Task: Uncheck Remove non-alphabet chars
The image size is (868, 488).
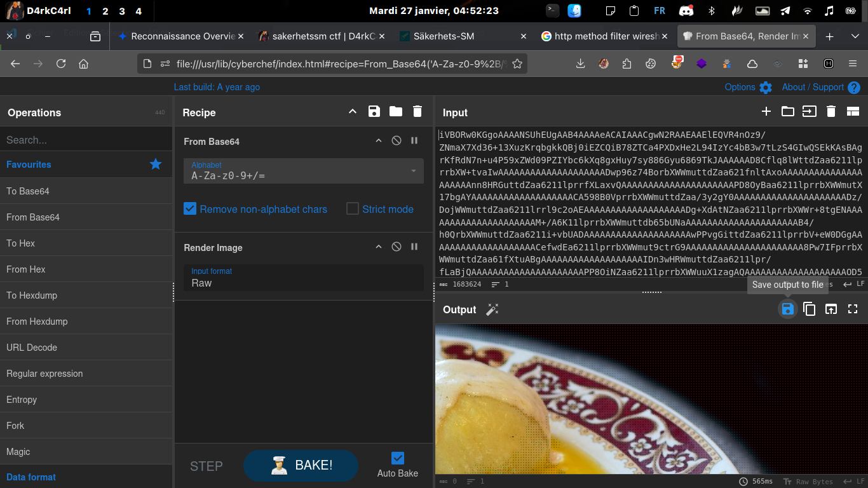Action: pos(189,208)
